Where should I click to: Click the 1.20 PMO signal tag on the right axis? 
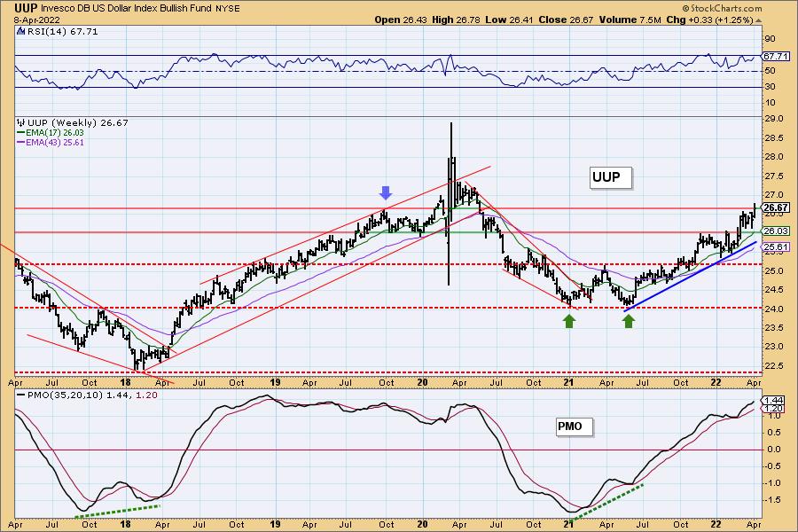click(774, 408)
